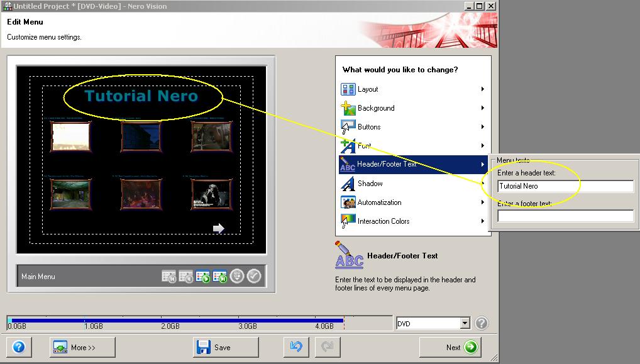Select the Layout menu entry
This screenshot has width=640, height=364.
click(x=413, y=89)
